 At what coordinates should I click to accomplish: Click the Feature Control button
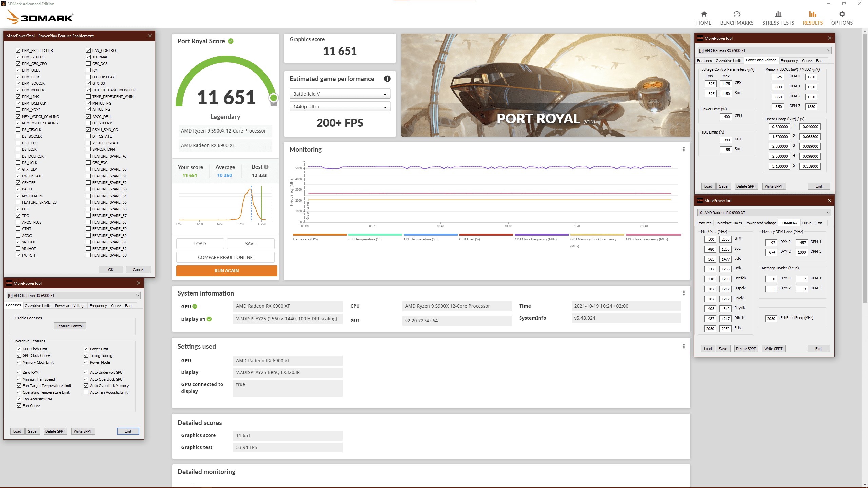point(70,326)
